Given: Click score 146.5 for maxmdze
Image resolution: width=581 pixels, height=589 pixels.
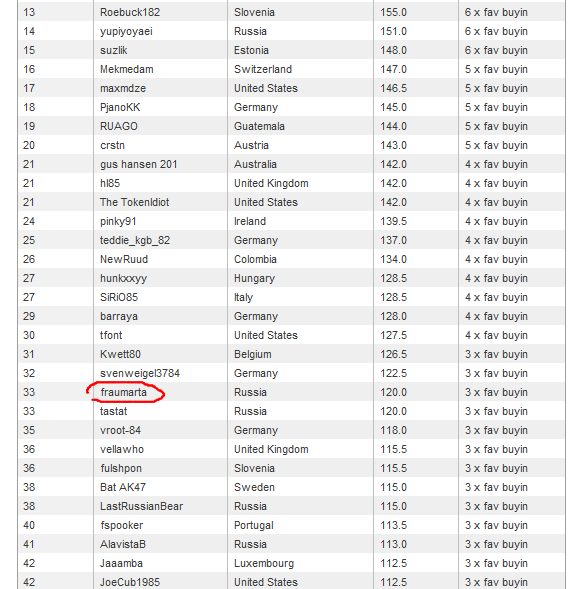Looking at the screenshot, I should tap(393, 88).
